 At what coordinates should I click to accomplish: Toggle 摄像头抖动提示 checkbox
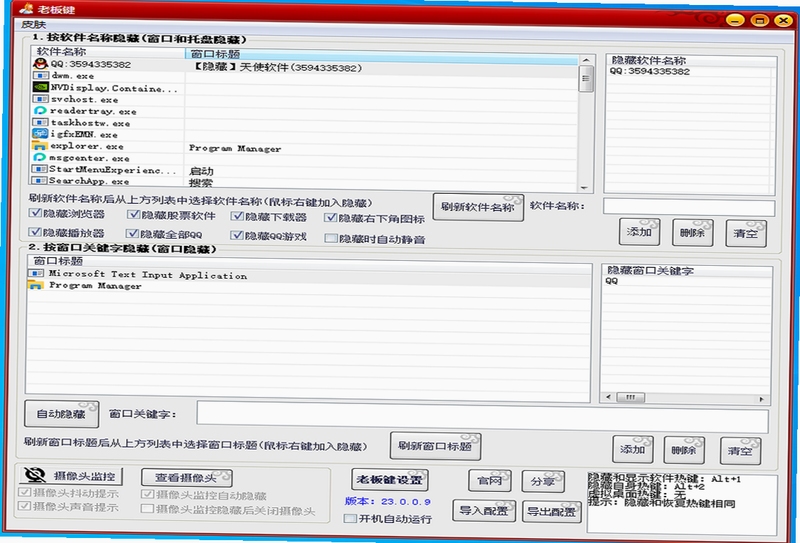(24, 492)
